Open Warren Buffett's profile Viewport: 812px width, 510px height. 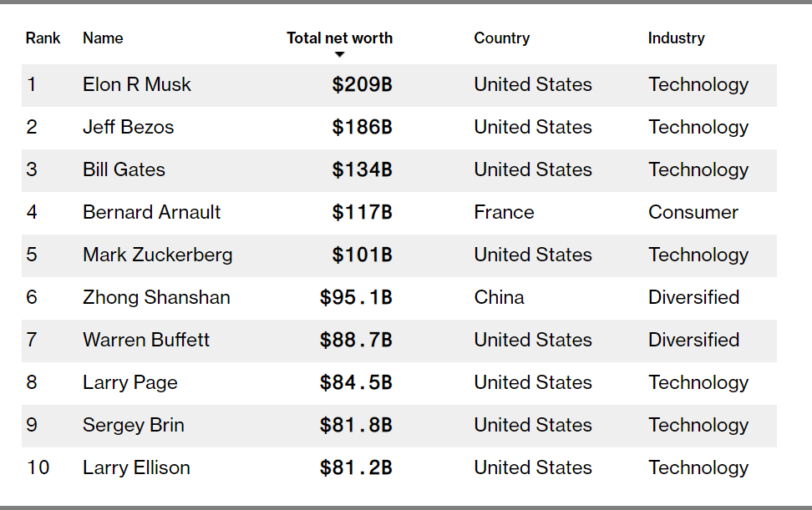point(146,341)
